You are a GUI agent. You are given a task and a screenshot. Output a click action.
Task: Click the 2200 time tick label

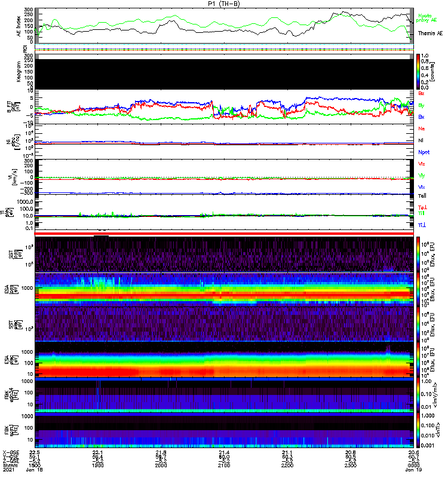pos(287,465)
